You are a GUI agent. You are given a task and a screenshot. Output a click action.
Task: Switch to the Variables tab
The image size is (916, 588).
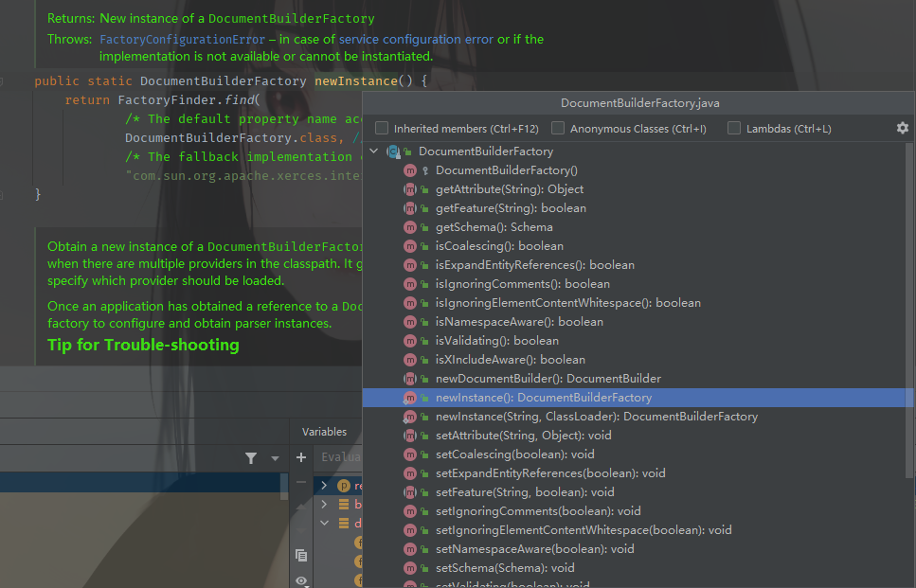click(324, 432)
